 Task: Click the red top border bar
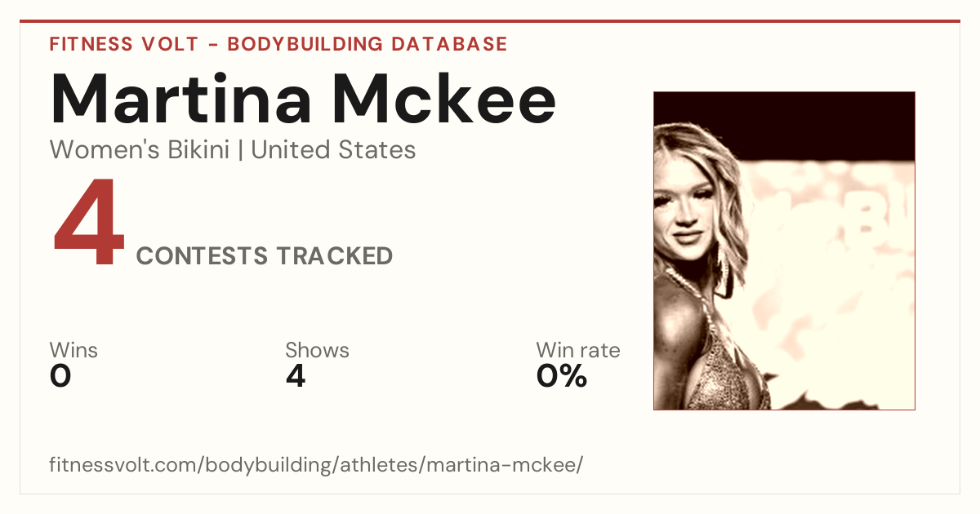click(x=490, y=21)
